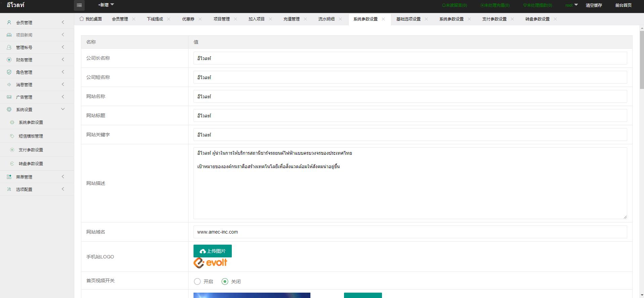The width and height of the screenshot is (644, 298).
Task: Click the 财务管理 yen icon in sidebar
Action: [9, 60]
